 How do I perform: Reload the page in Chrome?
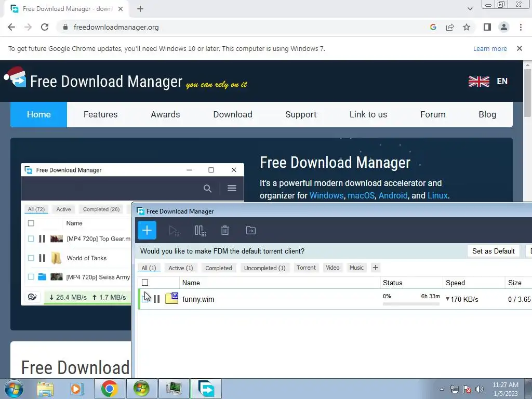(45, 27)
